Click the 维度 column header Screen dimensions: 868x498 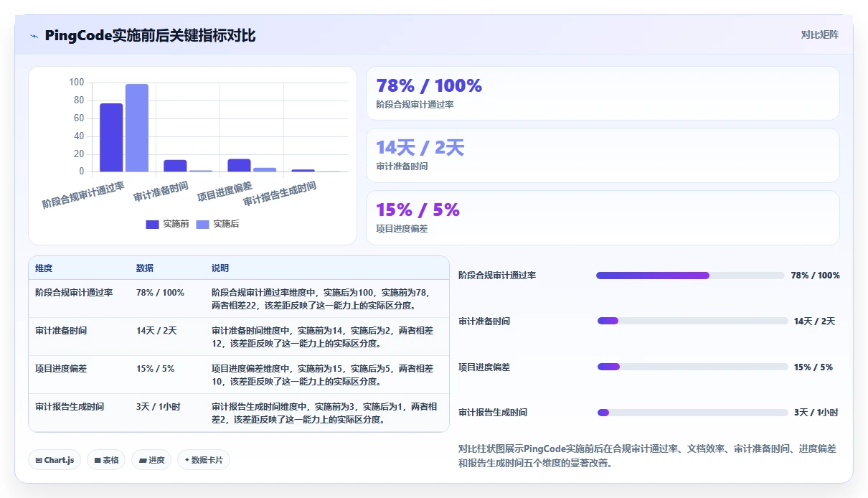pyautogui.click(x=44, y=268)
